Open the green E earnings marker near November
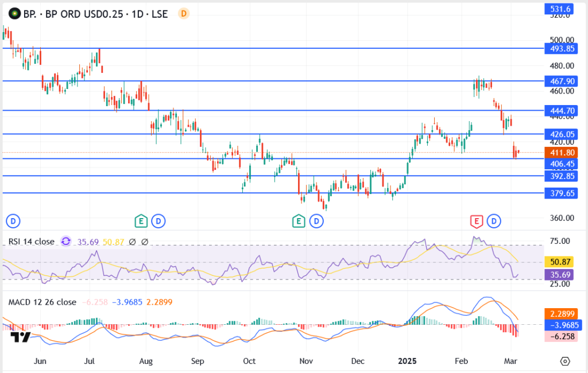This screenshot has height=373, width=588. 298,220
